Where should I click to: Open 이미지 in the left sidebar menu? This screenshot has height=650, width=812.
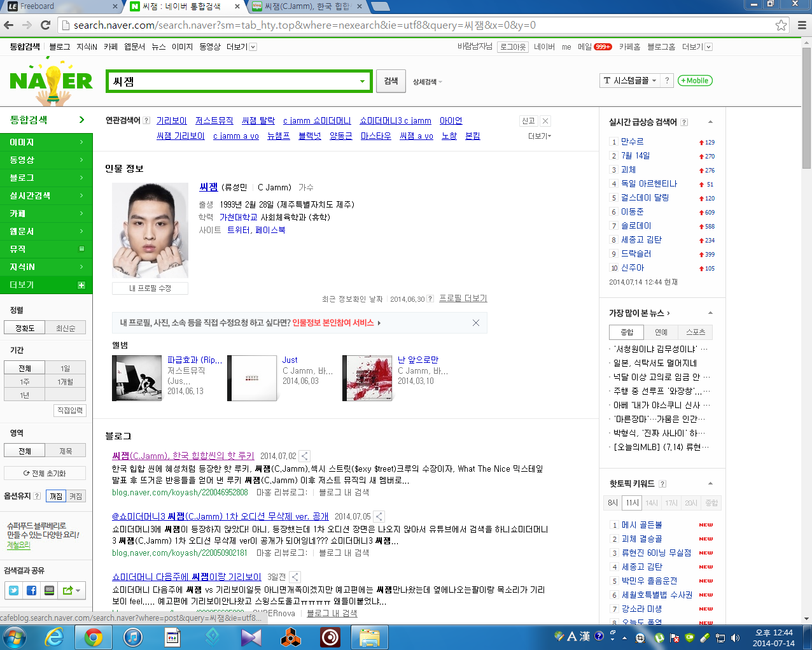coord(46,142)
